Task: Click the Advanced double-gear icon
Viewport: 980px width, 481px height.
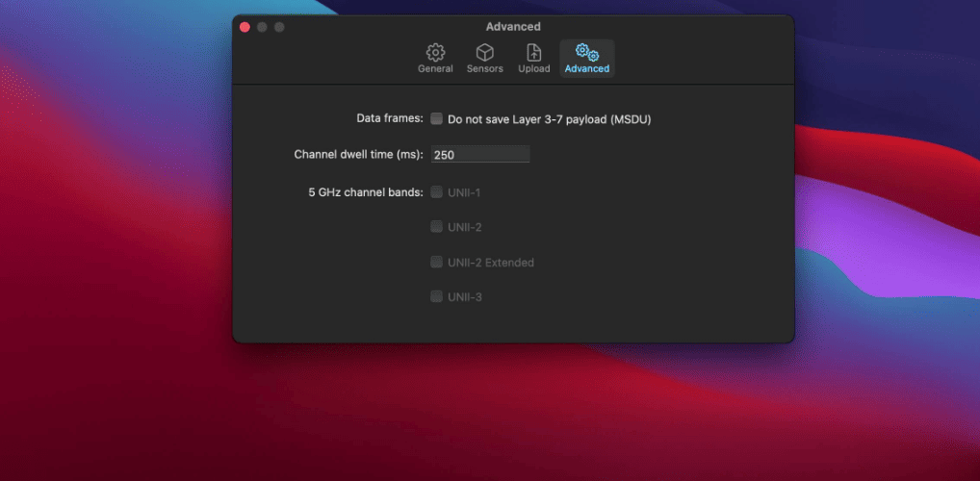Action: pos(587,53)
